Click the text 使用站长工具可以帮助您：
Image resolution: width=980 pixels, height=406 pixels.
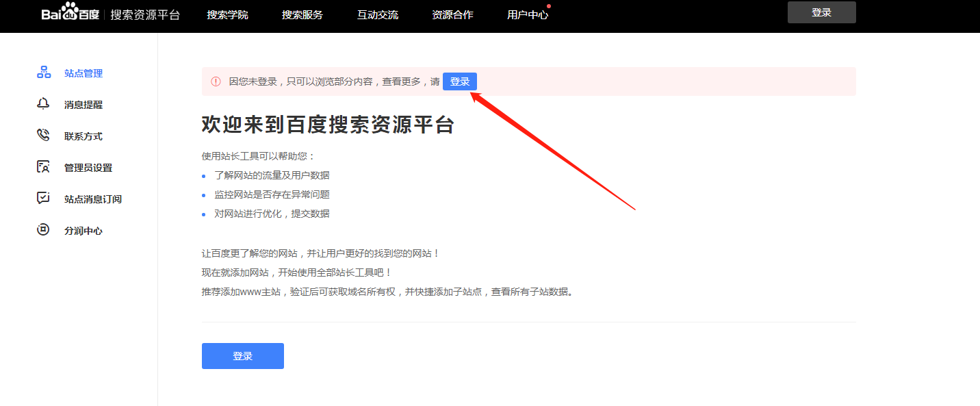[x=259, y=156]
